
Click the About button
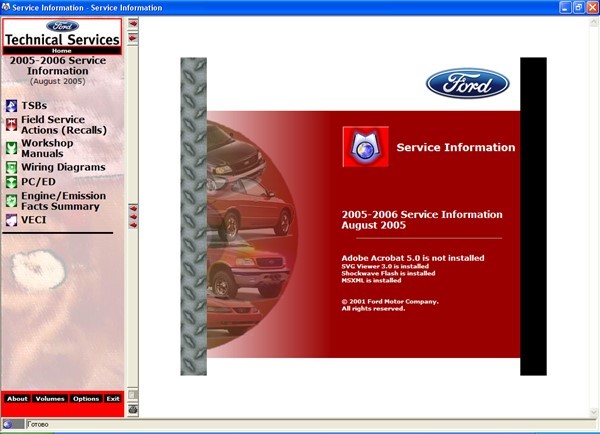[17, 398]
